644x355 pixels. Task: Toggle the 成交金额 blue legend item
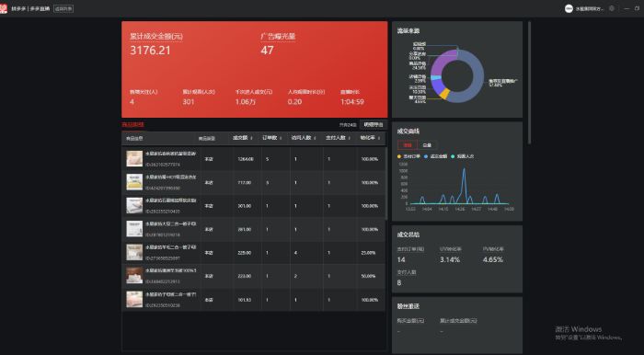click(x=435, y=156)
